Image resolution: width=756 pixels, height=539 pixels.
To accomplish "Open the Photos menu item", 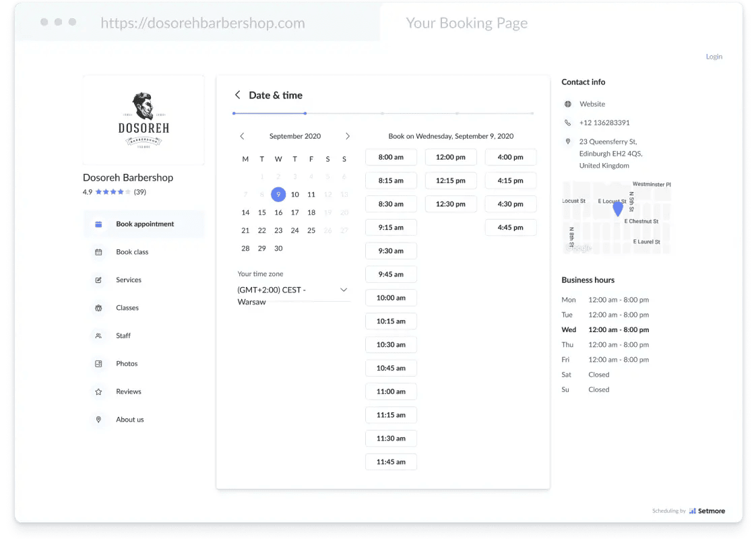I will click(144, 364).
